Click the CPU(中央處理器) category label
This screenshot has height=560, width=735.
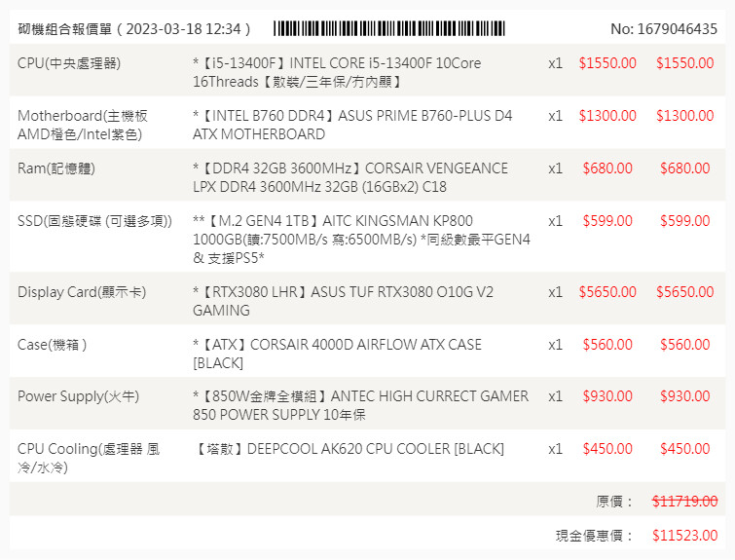click(76, 63)
